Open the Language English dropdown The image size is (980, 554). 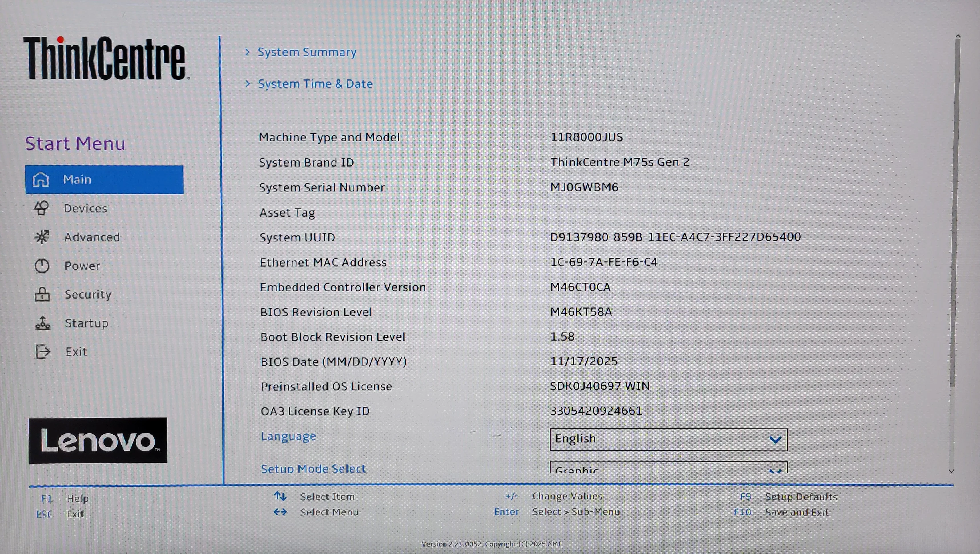coord(668,439)
